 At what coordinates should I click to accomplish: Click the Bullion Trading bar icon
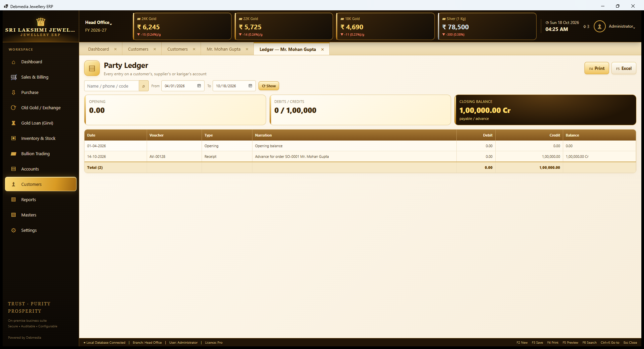13,154
